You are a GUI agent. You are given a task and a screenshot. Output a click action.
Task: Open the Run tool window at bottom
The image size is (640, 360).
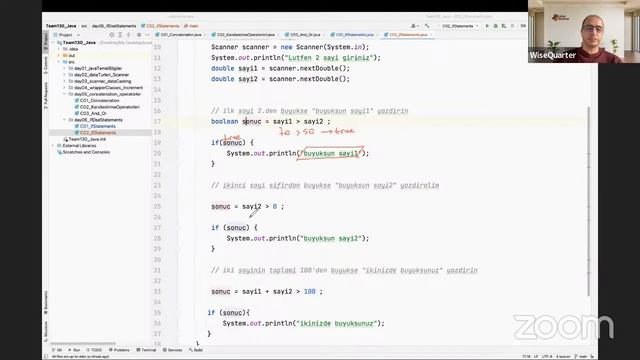(74, 350)
